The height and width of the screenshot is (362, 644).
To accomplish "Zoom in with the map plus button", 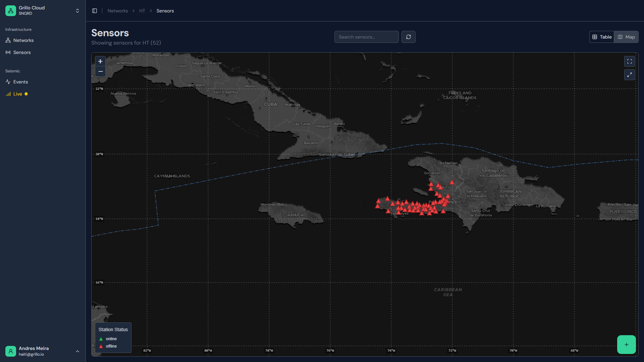I will point(100,61).
